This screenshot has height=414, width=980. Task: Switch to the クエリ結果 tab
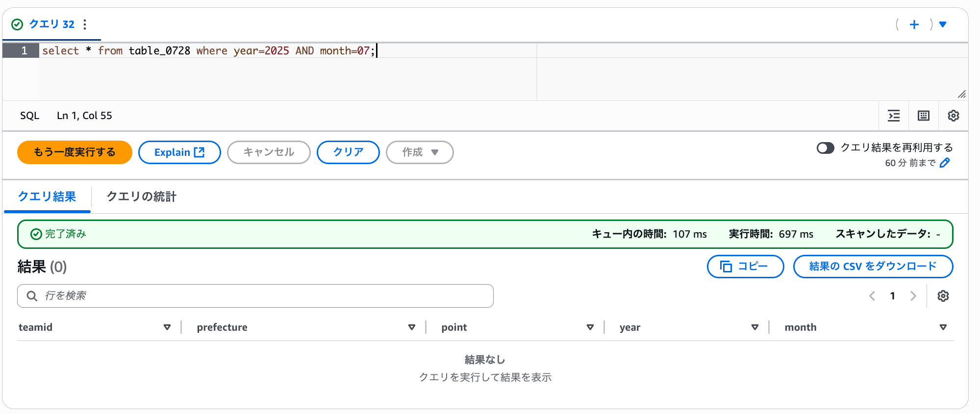[x=47, y=196]
